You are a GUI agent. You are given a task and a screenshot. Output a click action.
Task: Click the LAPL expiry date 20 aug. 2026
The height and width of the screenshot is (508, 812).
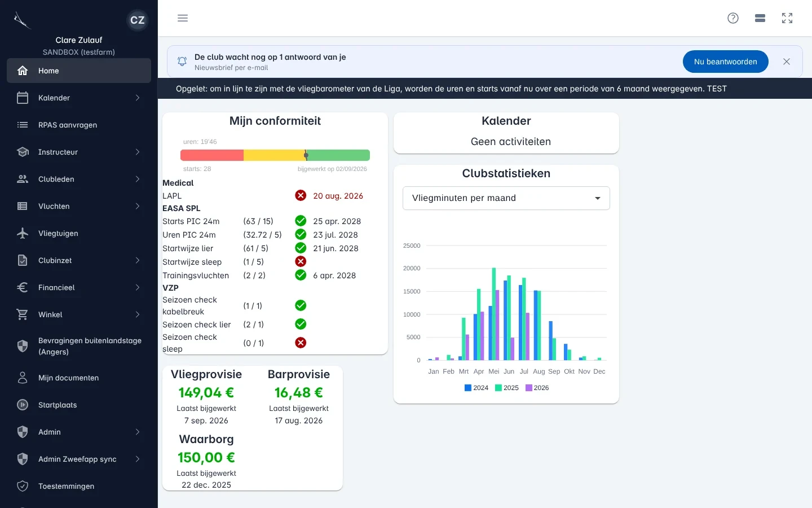point(338,196)
